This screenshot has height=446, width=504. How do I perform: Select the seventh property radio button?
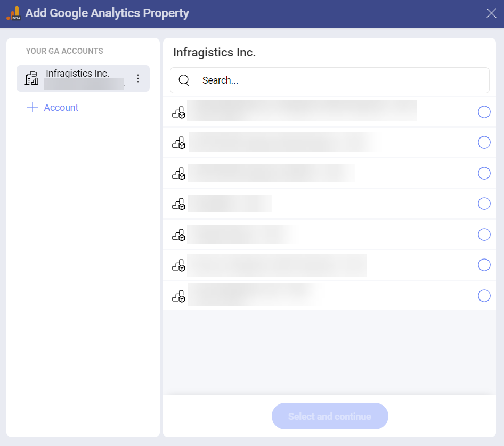click(484, 296)
